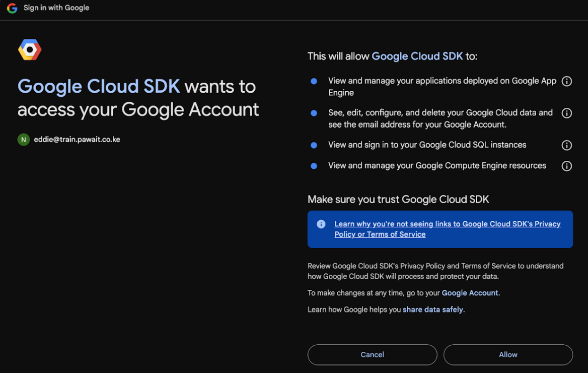
Task: Open the 'share data safely' link
Action: click(x=432, y=309)
